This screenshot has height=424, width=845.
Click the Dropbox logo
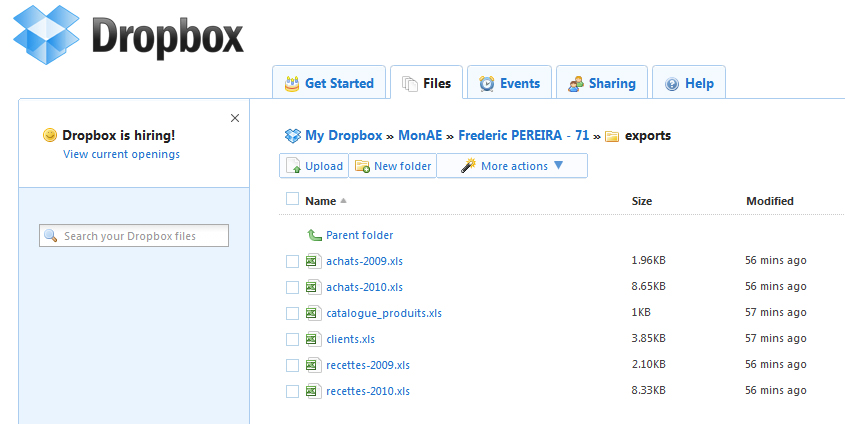[128, 35]
